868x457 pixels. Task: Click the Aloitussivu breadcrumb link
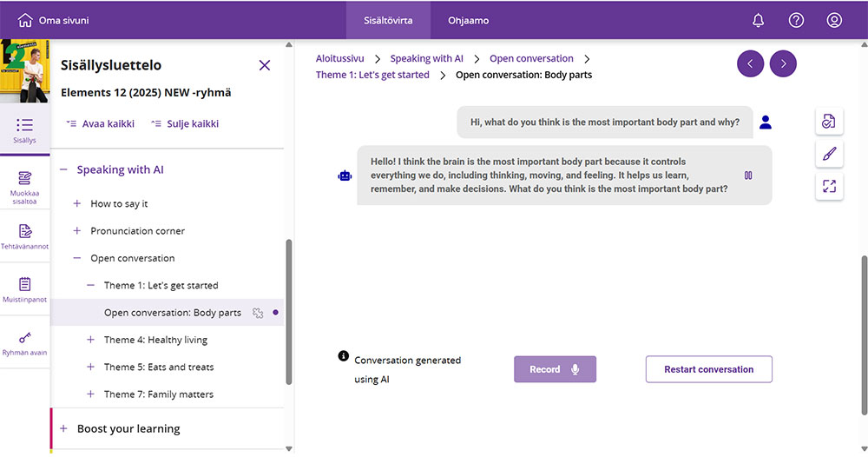click(340, 58)
